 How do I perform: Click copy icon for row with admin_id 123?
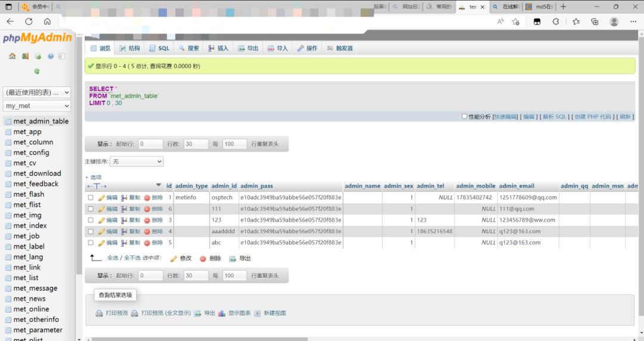123,220
